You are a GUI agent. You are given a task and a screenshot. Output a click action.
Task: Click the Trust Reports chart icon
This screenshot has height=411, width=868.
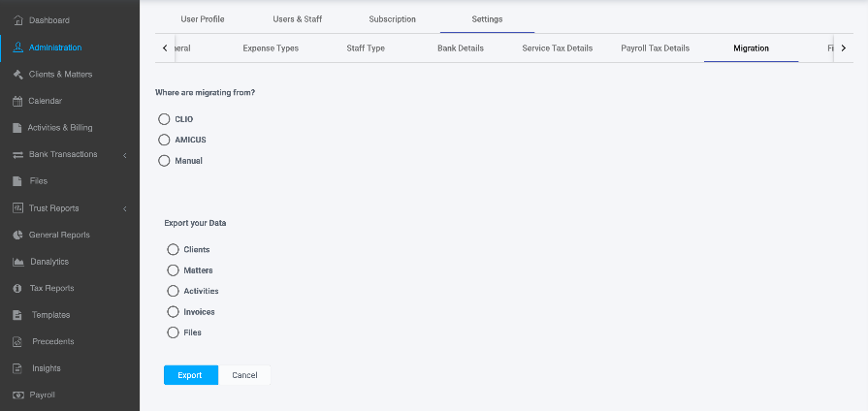[x=17, y=208]
